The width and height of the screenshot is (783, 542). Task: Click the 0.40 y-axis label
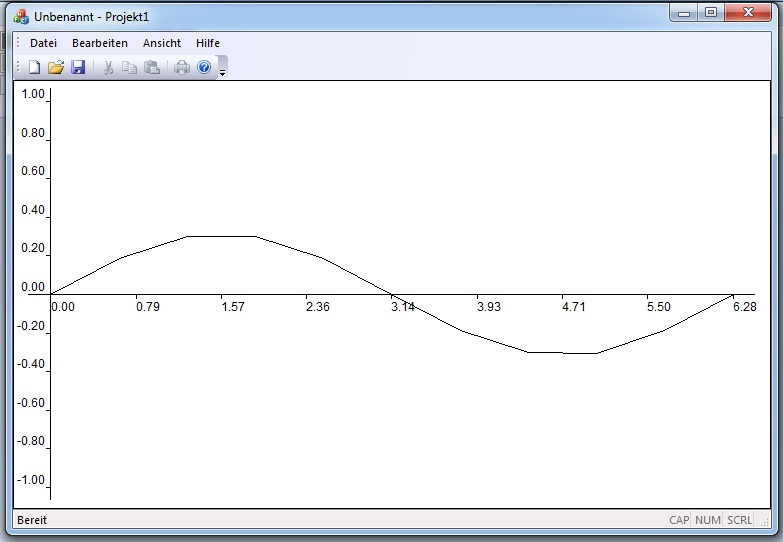coord(33,210)
